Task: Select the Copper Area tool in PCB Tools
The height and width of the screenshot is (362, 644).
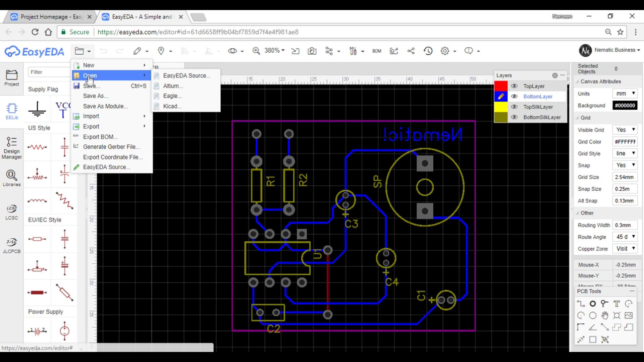Action: [x=616, y=327]
